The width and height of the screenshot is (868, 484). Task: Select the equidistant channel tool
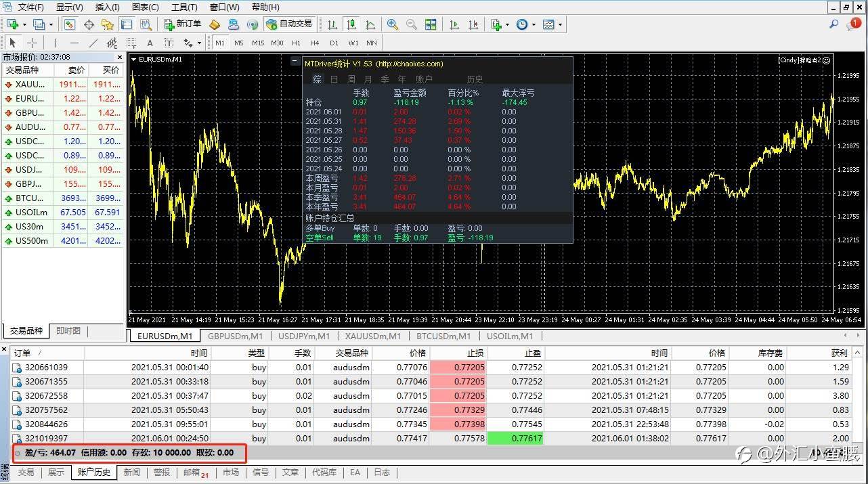[112, 43]
